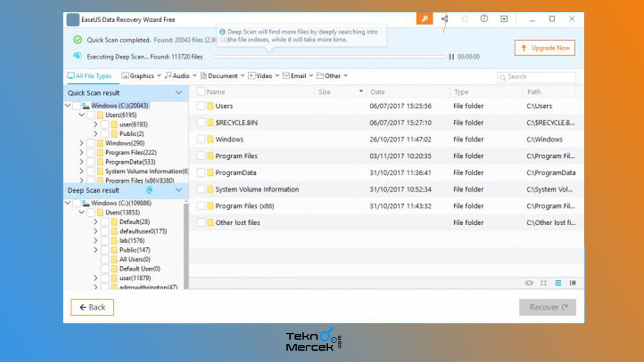
Task: Sort by the Size column header
Action: (x=324, y=92)
